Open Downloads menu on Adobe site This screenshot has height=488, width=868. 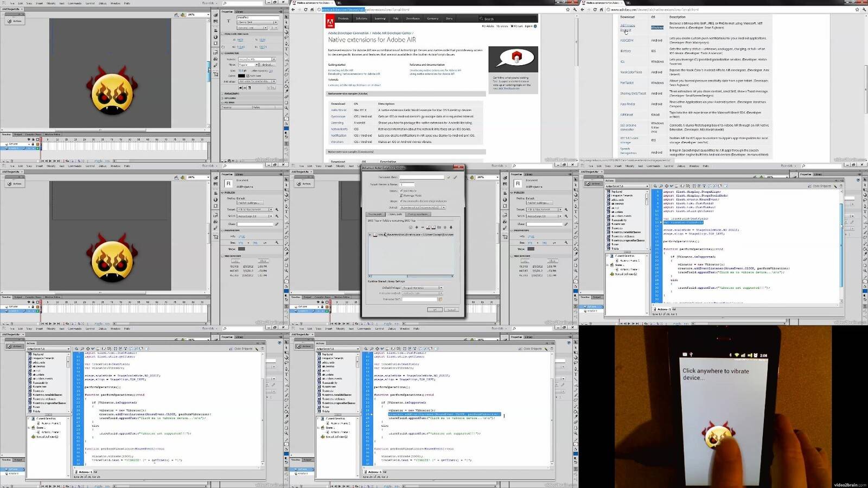coord(413,18)
